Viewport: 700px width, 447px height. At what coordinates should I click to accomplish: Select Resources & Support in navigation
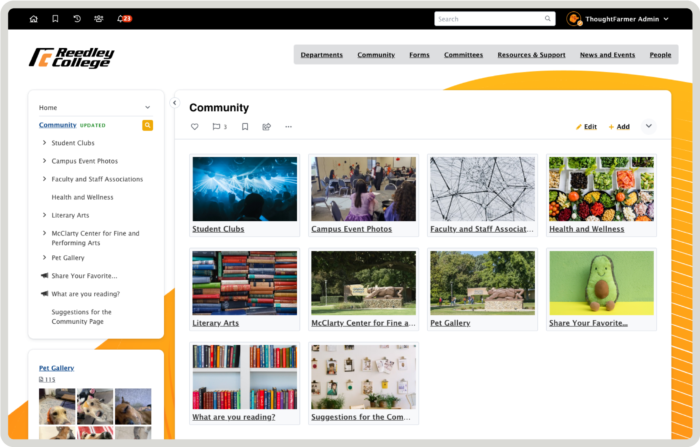pos(531,55)
